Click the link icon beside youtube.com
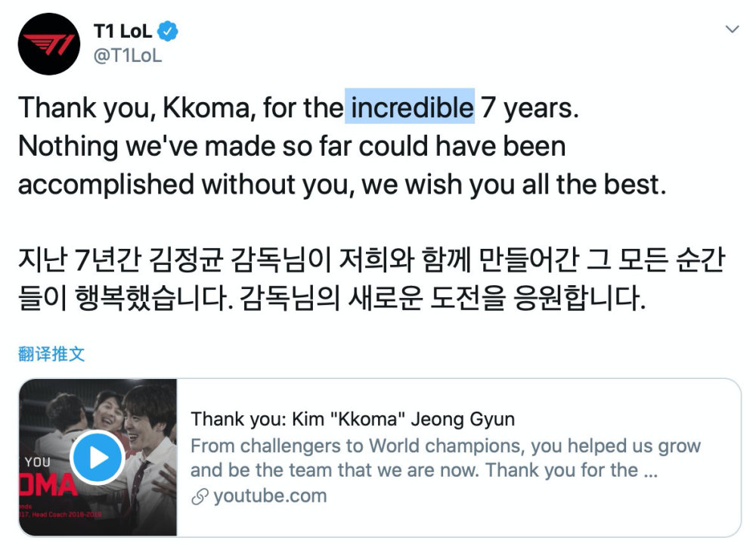 200,496
